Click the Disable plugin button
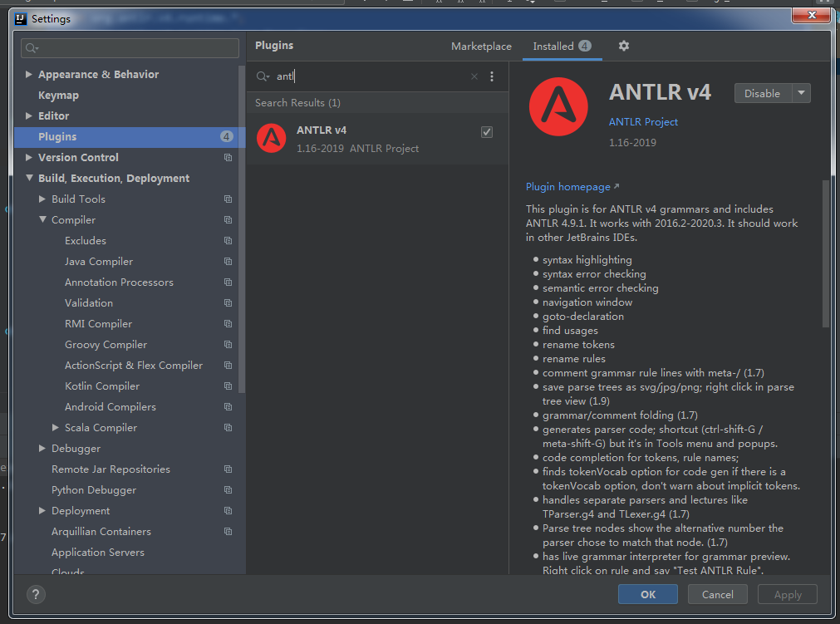 [x=763, y=93]
